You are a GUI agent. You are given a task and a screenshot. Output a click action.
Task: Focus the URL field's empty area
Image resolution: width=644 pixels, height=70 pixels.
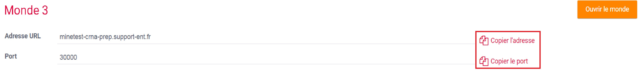313,37
